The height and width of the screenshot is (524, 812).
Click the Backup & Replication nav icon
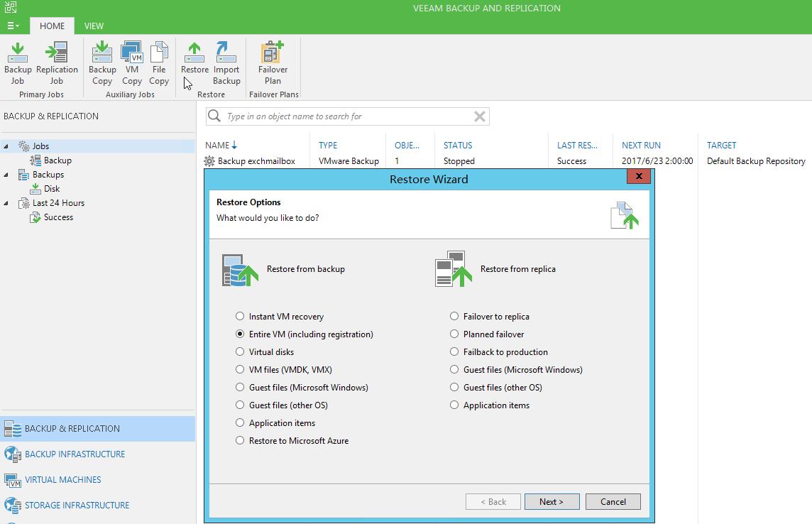(13, 429)
